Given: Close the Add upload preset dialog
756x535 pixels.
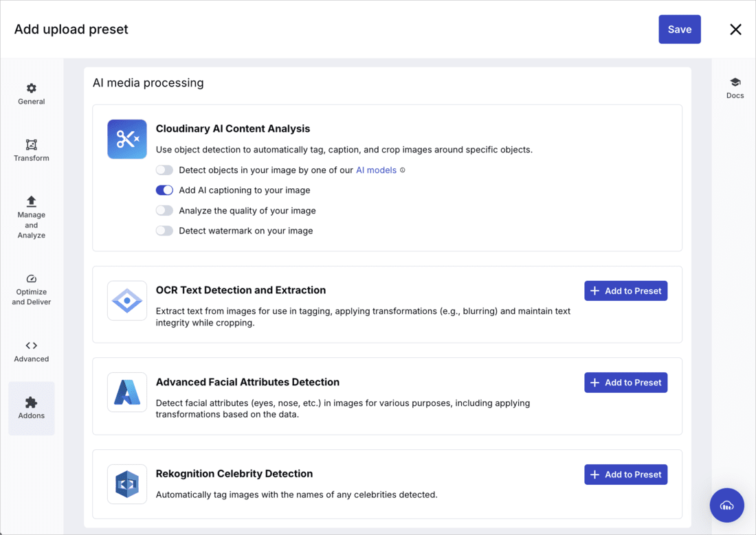Looking at the screenshot, I should tap(736, 30).
